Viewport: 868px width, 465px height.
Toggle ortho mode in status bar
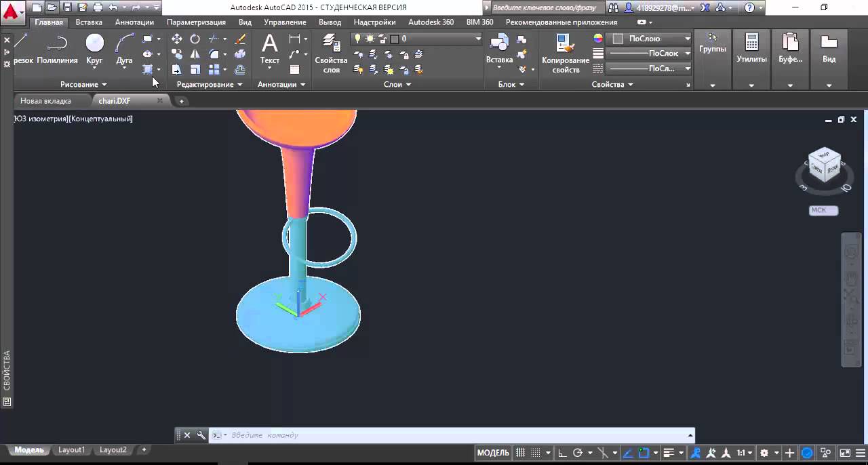[x=562, y=453]
